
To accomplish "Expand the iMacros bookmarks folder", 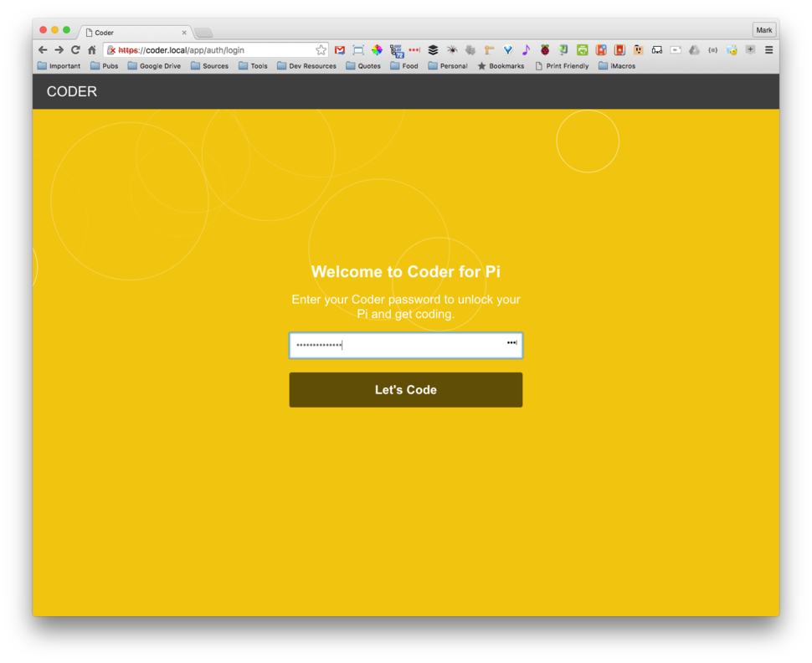I will pos(617,66).
